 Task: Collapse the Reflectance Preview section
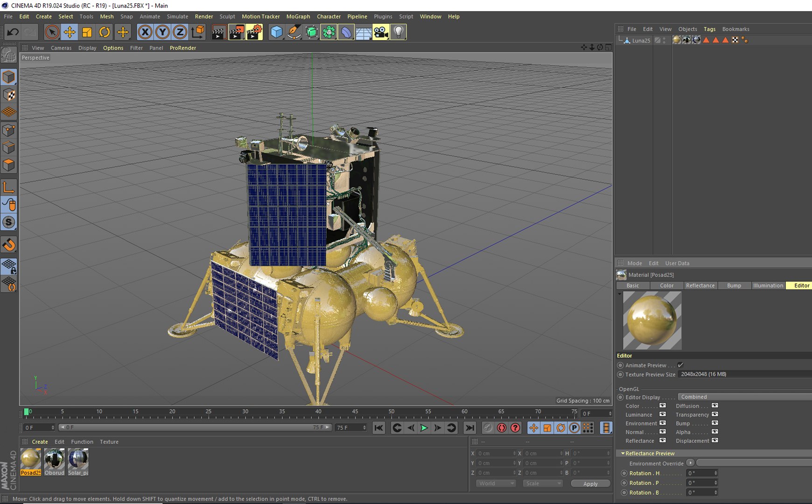pos(623,454)
